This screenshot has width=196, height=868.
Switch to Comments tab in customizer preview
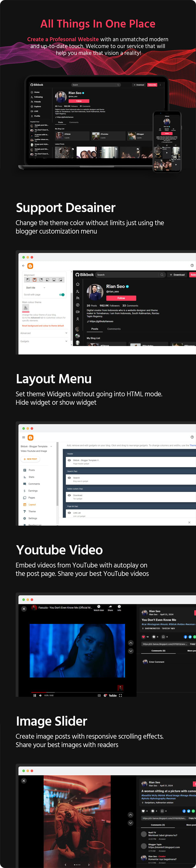[114, 329]
